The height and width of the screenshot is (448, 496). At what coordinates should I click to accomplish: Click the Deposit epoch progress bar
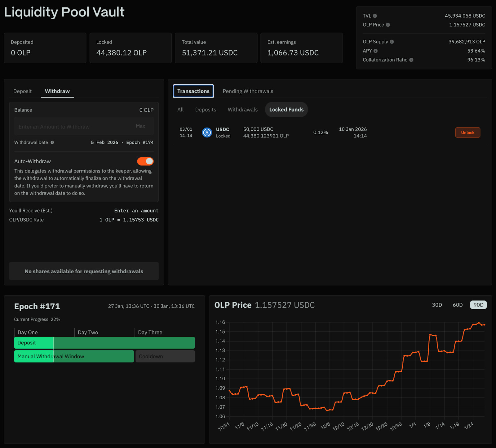104,343
